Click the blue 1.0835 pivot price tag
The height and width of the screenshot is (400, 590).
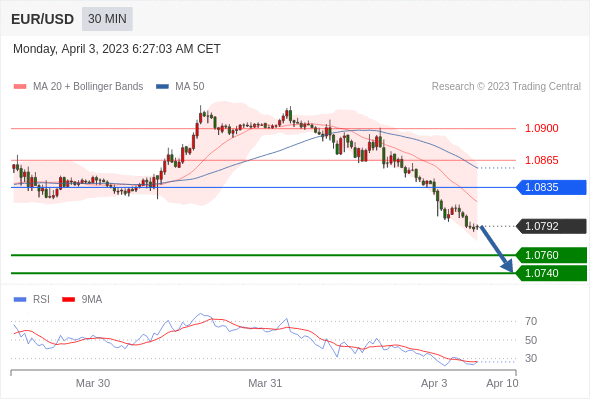(x=551, y=187)
